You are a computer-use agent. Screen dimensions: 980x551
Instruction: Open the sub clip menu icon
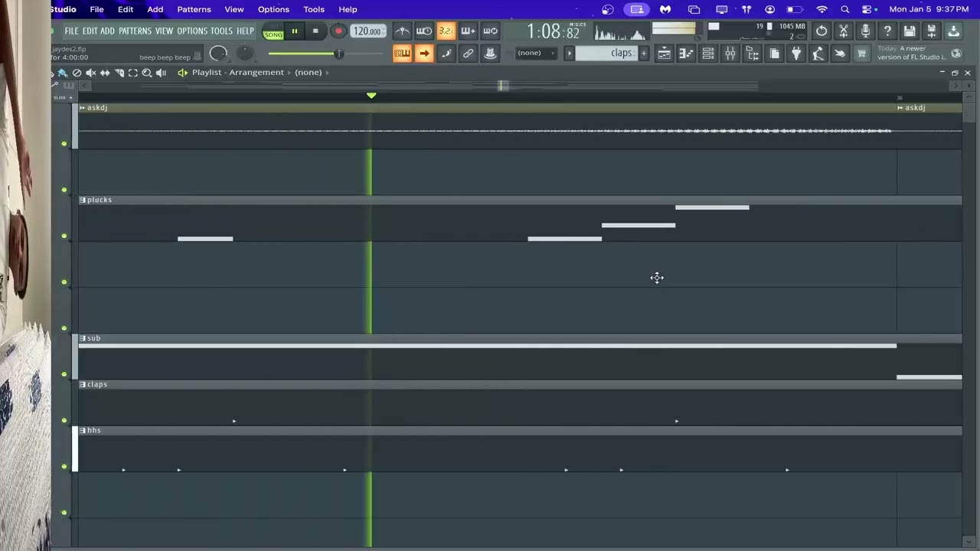pyautogui.click(x=83, y=338)
